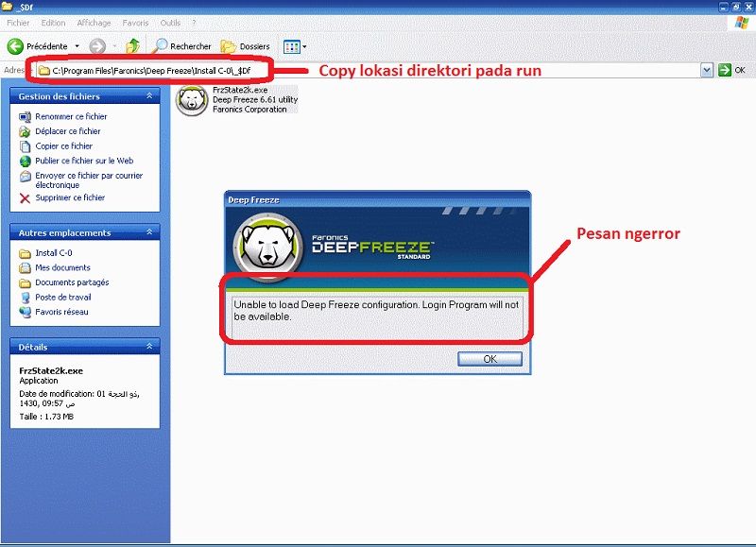Click the Install C-0 folder icon
This screenshot has width=756, height=547.
(x=26, y=253)
